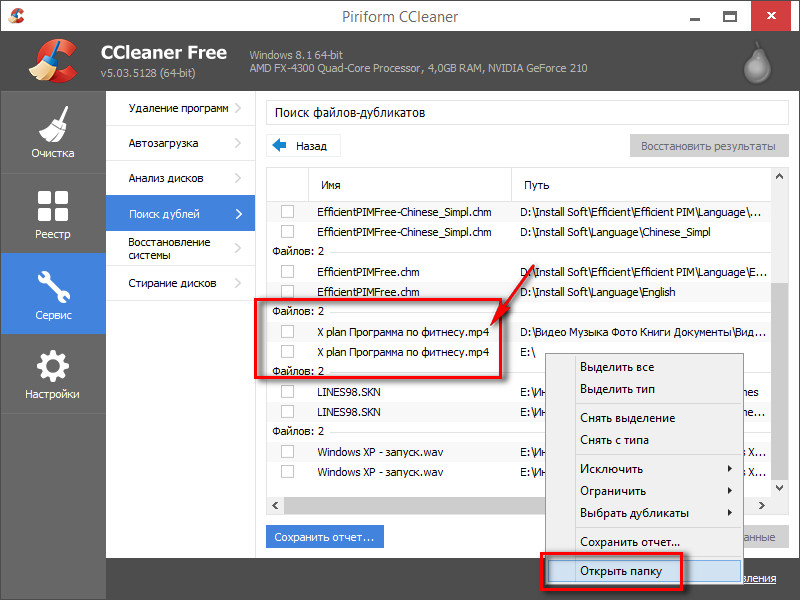Sort by Имя column header
This screenshot has height=600, width=800.
[x=410, y=185]
